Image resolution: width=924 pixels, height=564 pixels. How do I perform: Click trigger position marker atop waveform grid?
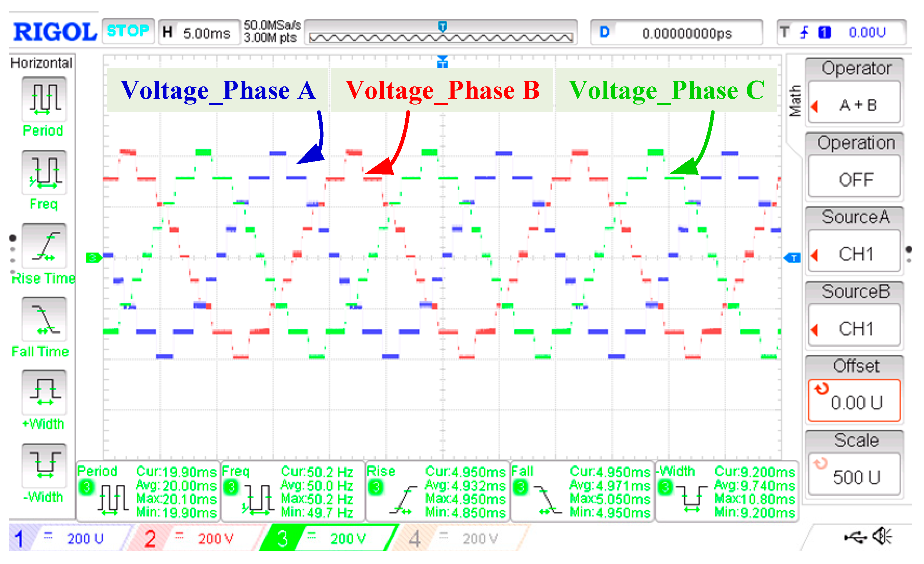click(442, 62)
